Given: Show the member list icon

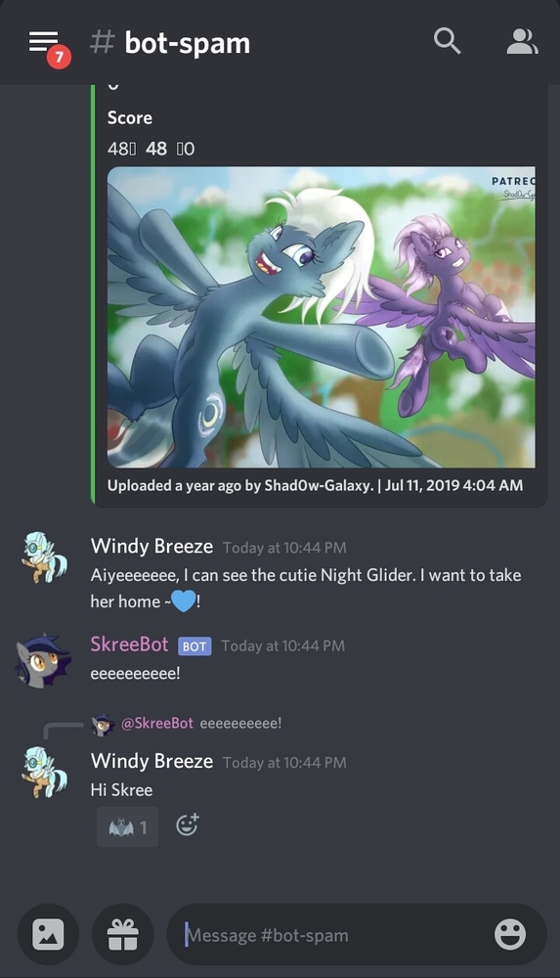Looking at the screenshot, I should tap(522, 42).
